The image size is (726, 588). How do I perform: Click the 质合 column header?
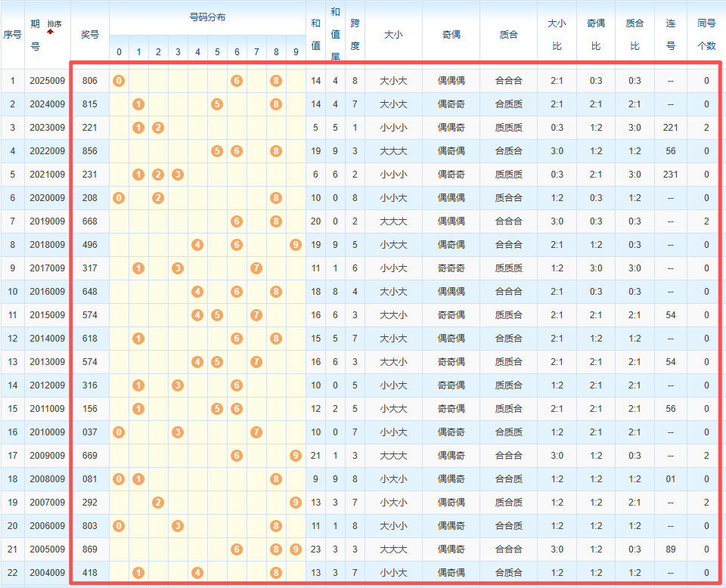point(508,35)
